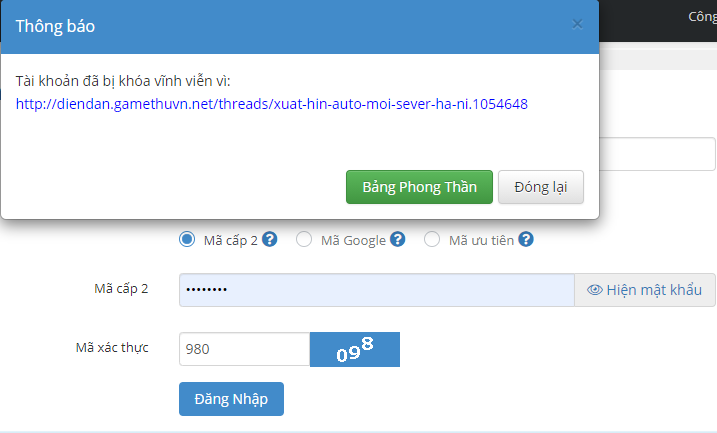This screenshot has width=717, height=433.
Task: Refresh the blue captcha image
Action: [x=355, y=349]
